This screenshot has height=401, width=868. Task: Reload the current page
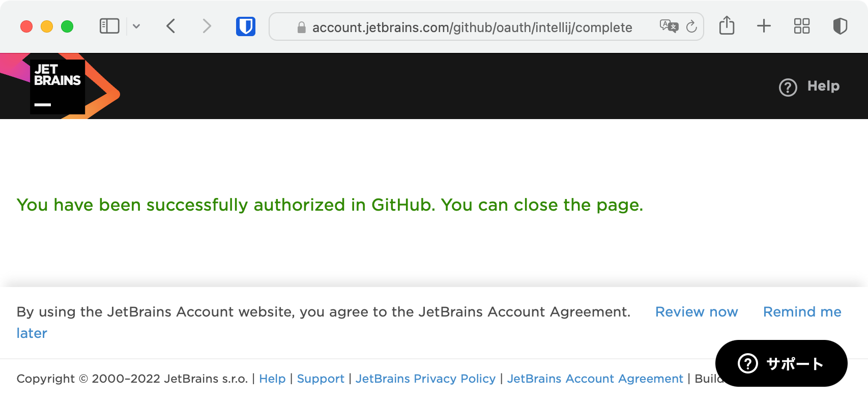click(691, 26)
